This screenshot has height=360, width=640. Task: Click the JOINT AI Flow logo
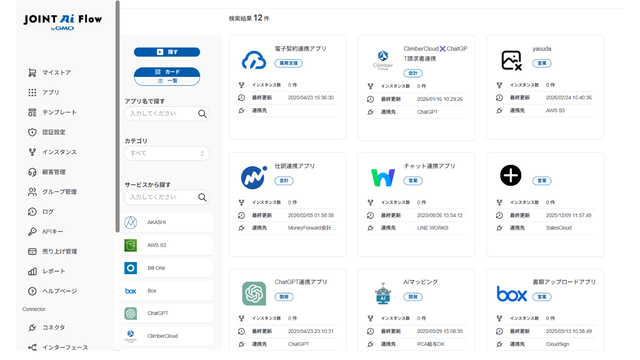pyautogui.click(x=63, y=21)
